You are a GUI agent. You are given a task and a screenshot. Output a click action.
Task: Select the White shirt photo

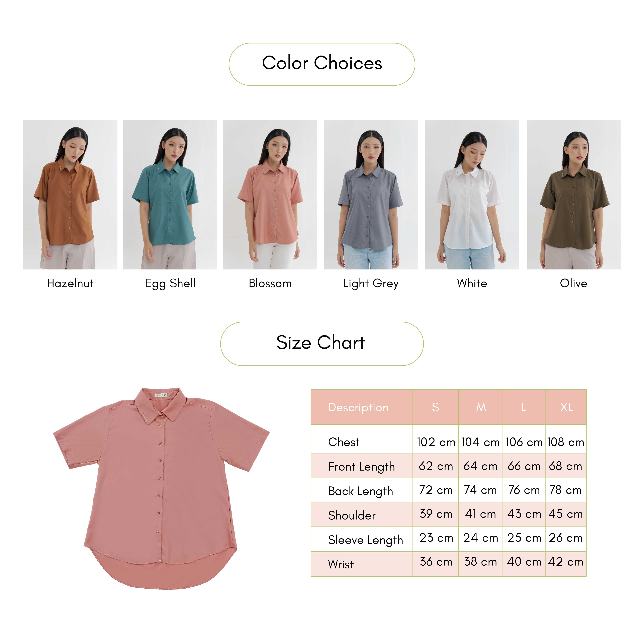pyautogui.click(x=472, y=195)
